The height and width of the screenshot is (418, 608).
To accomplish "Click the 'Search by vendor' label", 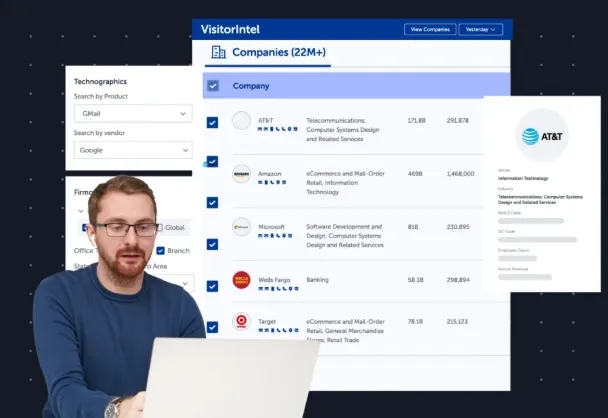I will [99, 133].
